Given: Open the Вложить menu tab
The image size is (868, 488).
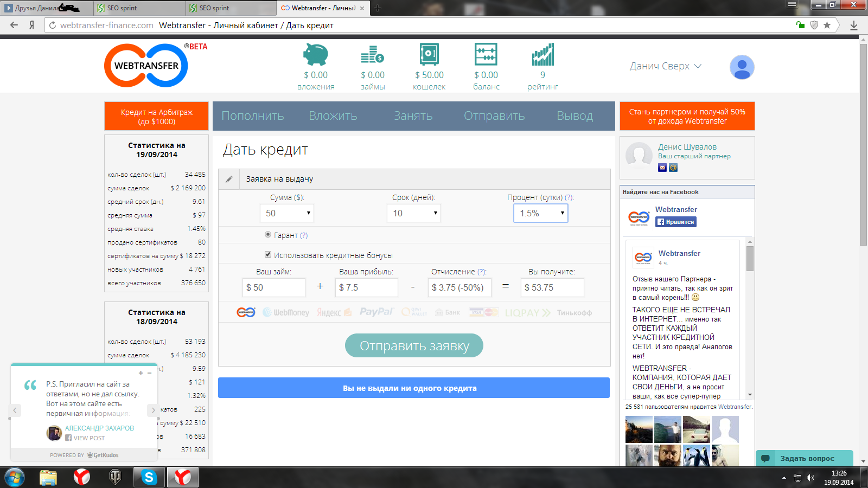Looking at the screenshot, I should [x=333, y=116].
